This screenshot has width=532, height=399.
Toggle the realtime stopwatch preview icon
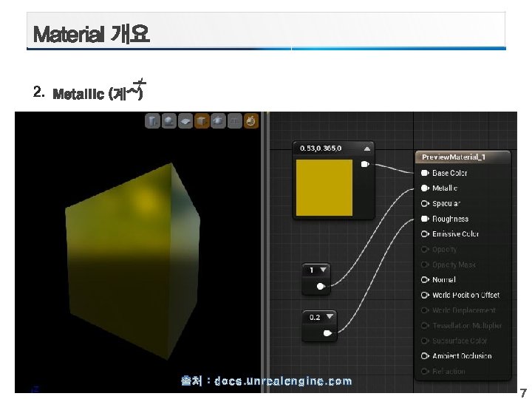coord(251,120)
